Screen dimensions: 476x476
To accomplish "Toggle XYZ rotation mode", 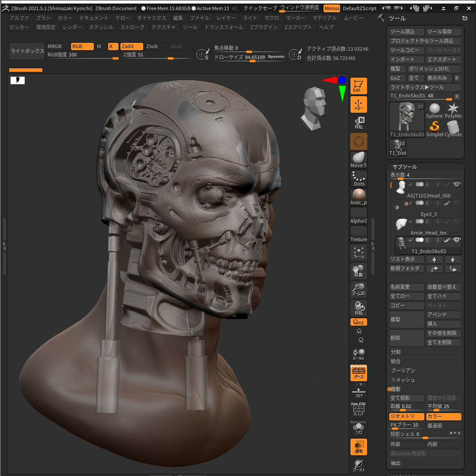I will click(358, 322).
